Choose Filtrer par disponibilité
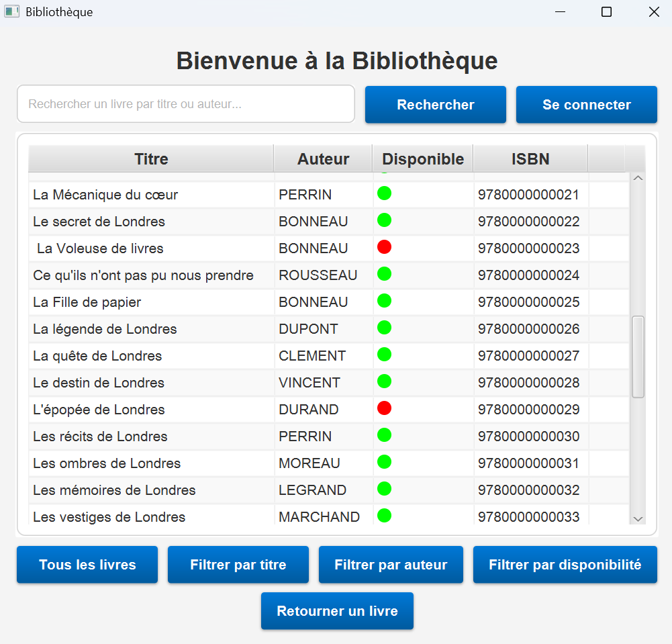Image resolution: width=672 pixels, height=644 pixels. (565, 565)
